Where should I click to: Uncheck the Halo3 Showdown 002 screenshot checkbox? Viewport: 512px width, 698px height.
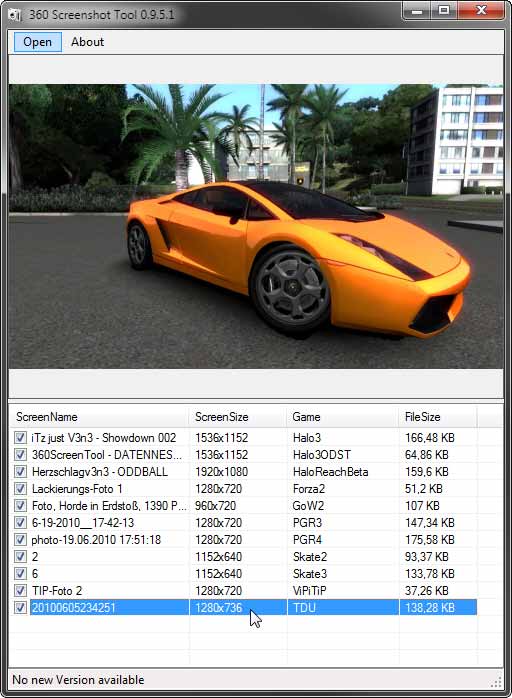click(x=20, y=438)
